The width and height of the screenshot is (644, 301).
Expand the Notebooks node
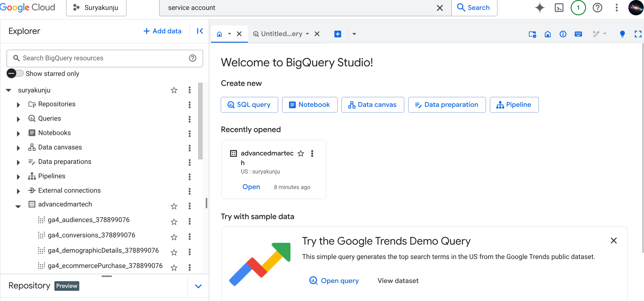tap(18, 134)
